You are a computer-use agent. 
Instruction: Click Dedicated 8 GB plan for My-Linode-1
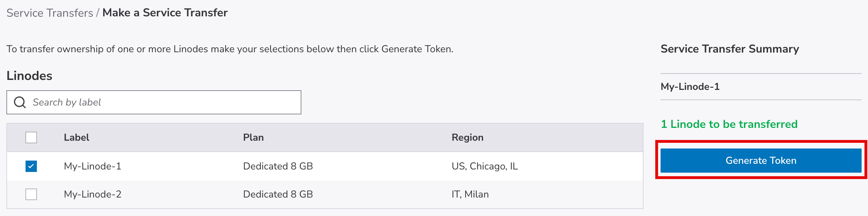click(278, 166)
